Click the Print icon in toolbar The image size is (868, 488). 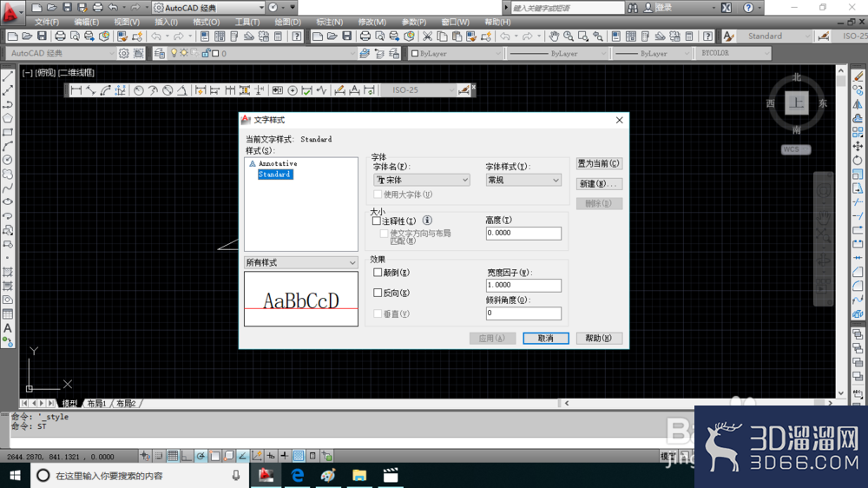(60, 36)
